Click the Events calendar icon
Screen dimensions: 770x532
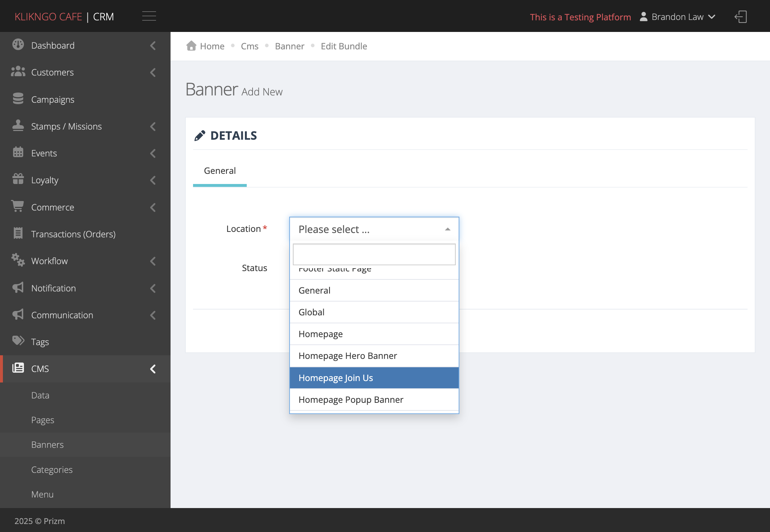coord(18,152)
